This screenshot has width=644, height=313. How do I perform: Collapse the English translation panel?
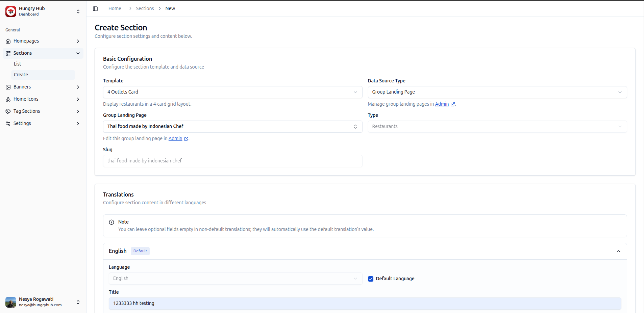point(618,251)
